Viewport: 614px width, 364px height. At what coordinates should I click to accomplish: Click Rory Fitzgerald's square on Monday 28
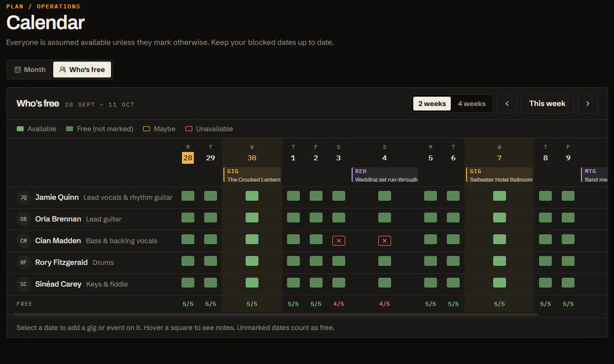188,261
